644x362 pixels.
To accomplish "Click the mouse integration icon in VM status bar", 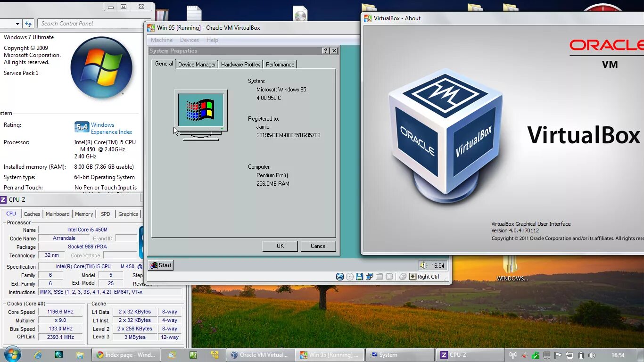I will tap(403, 277).
